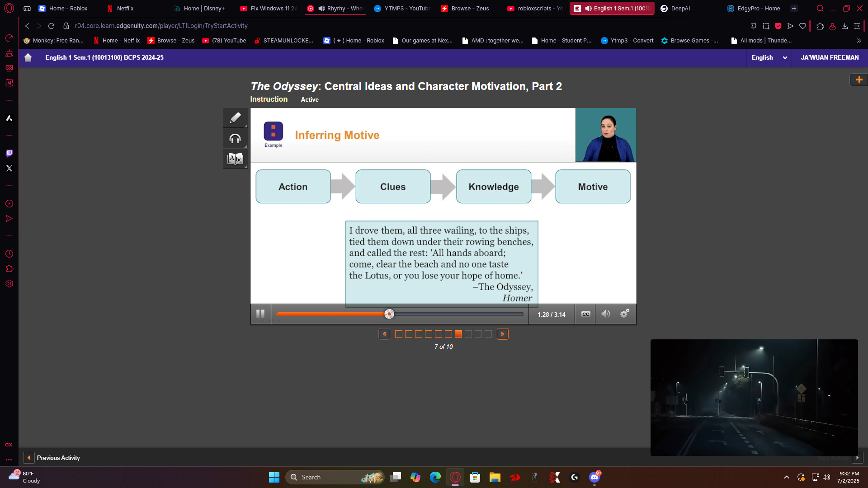Viewport: 868px width, 488px height.
Task: Reload the current page
Action: (51, 26)
